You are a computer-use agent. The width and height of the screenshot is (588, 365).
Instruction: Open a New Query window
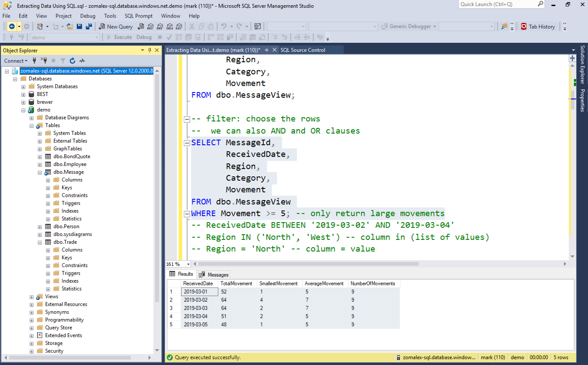pos(116,27)
